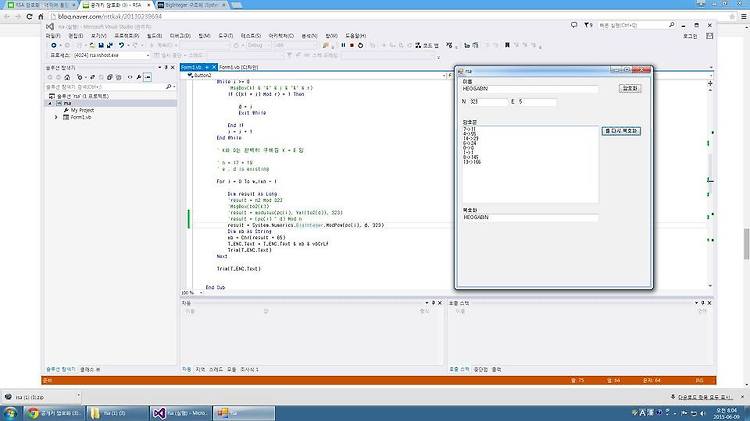The width and height of the screenshot is (750, 421).
Task: Restart the debugging session
Action: tap(360, 45)
